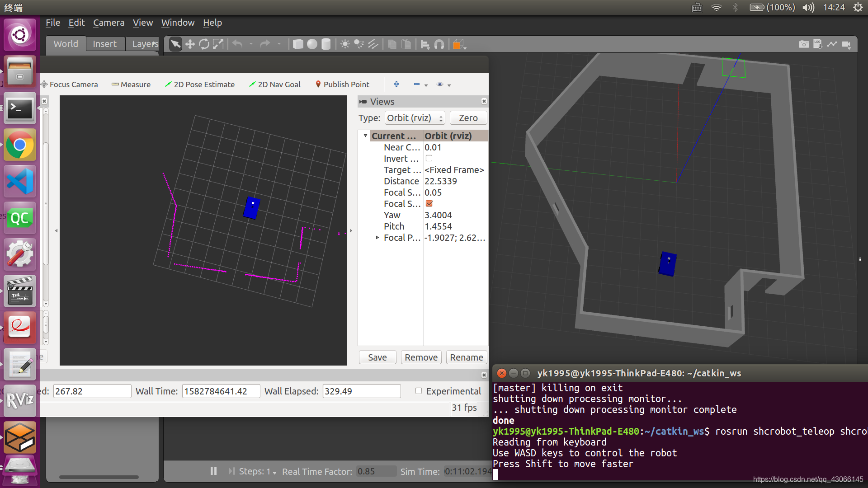Select the Gazebo translate mode tool

click(x=190, y=44)
